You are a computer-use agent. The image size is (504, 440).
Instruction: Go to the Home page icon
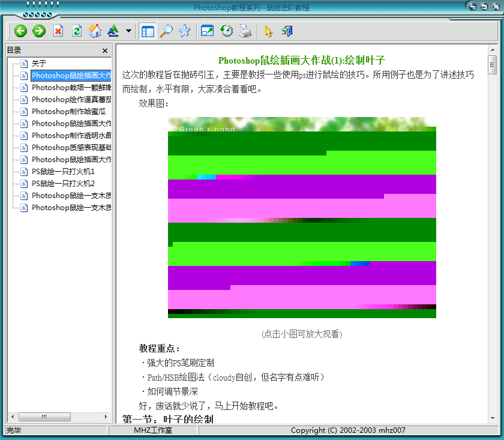pos(95,31)
